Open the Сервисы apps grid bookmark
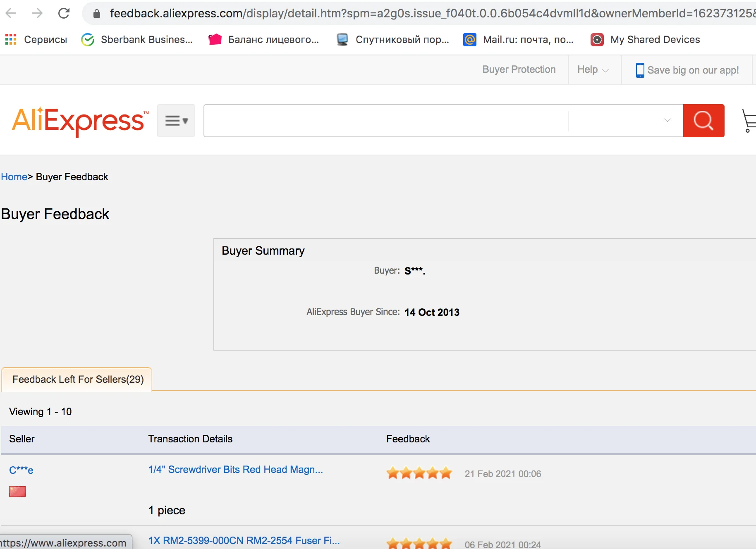Image resolution: width=756 pixels, height=549 pixels. 36,40
